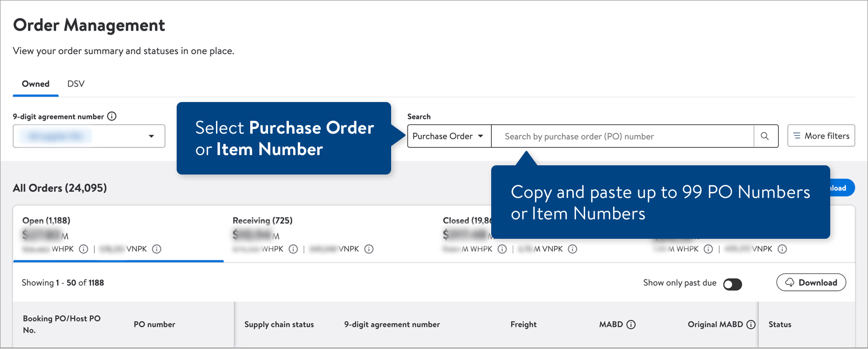Click the search magnifying glass icon
Image resolution: width=868 pixels, height=349 pixels.
[765, 136]
